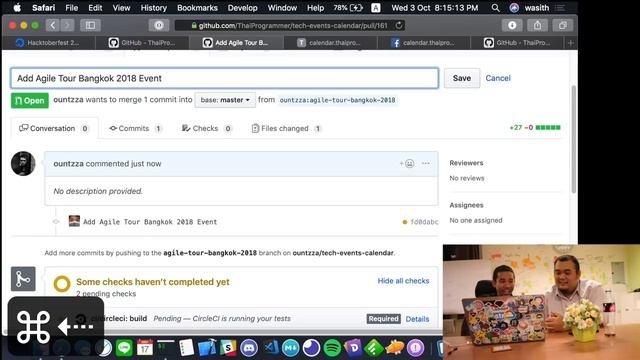Click the ountzza avatar beside the comment
Image resolution: width=640 pixels, height=360 pixels.
point(23,164)
